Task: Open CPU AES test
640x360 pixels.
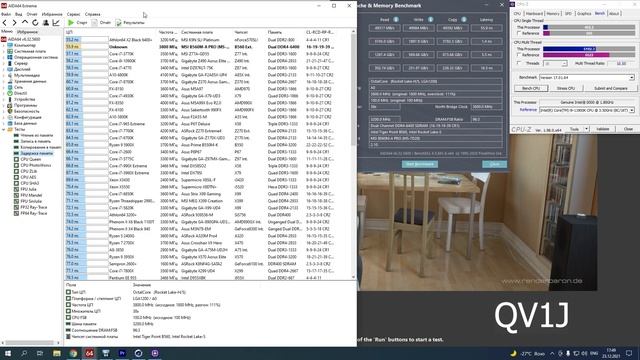Action: coord(28,177)
